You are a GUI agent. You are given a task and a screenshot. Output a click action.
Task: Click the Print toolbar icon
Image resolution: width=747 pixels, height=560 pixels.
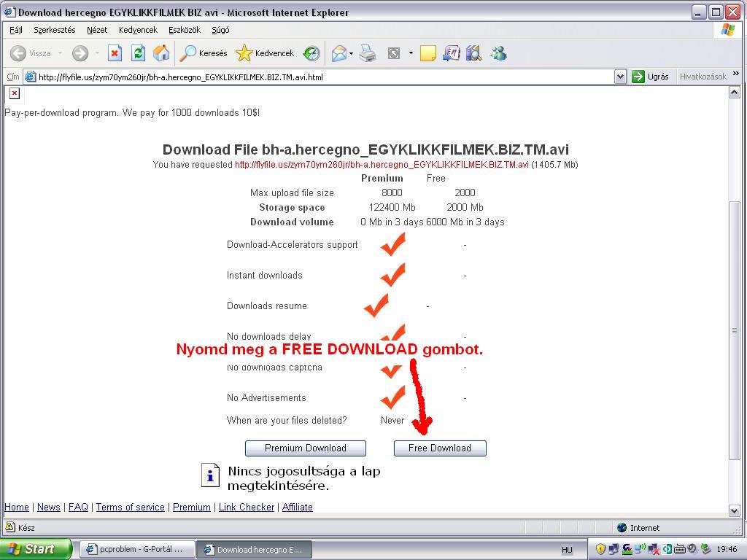(368, 53)
